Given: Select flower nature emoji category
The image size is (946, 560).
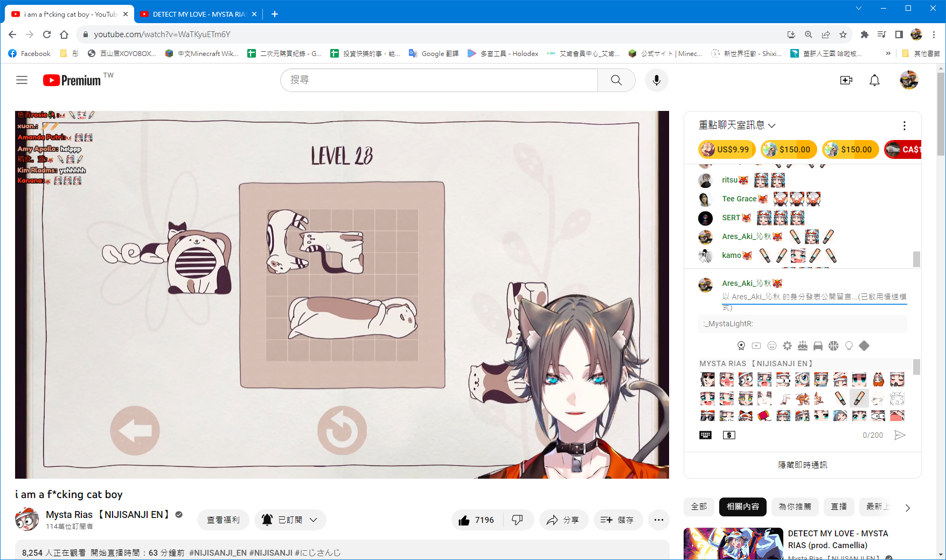Looking at the screenshot, I should click(x=787, y=346).
